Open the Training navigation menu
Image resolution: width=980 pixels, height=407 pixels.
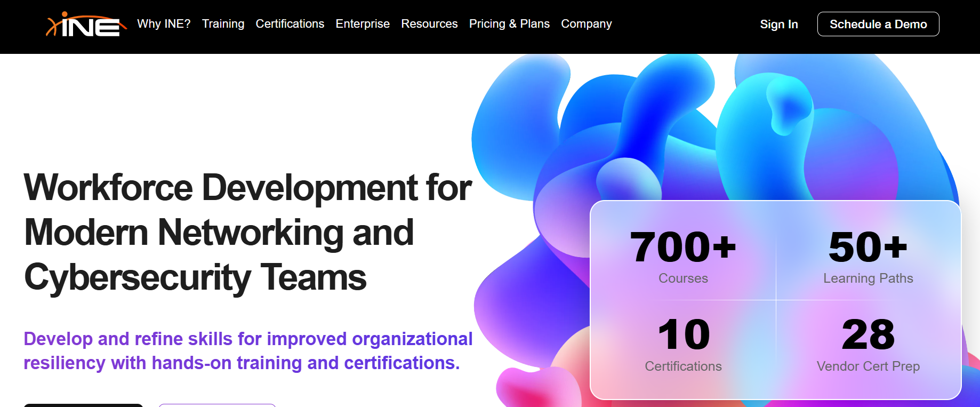pos(223,24)
